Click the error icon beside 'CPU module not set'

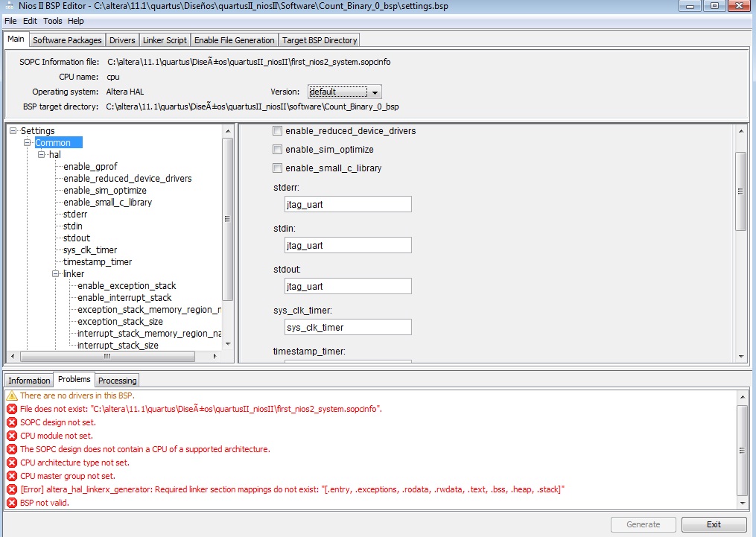tap(12, 436)
